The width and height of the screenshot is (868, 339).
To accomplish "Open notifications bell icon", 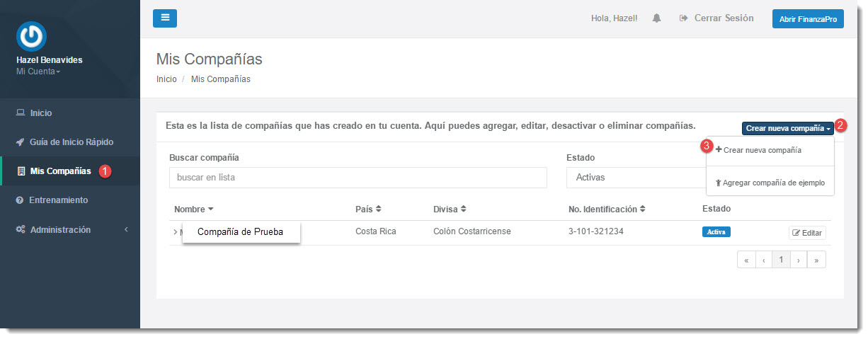I will [657, 18].
